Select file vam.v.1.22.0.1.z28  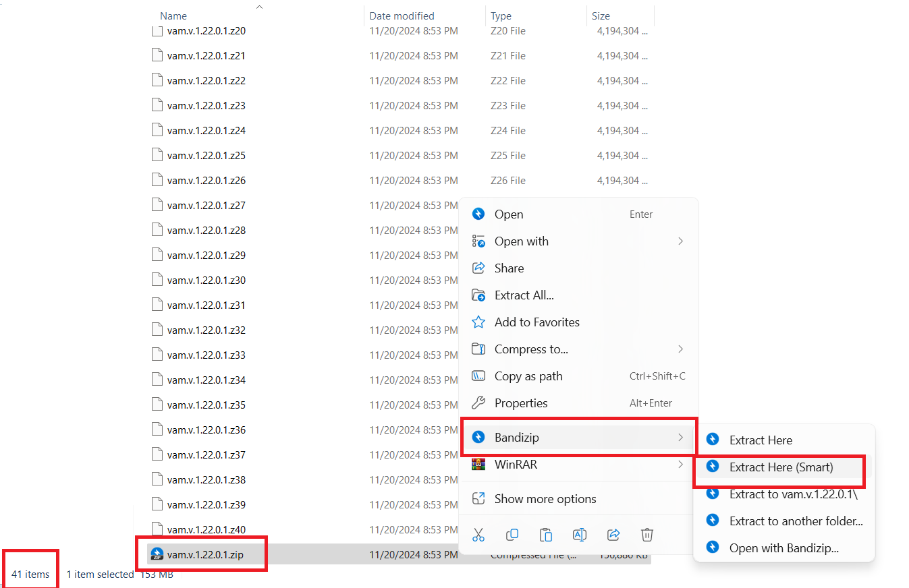click(206, 231)
